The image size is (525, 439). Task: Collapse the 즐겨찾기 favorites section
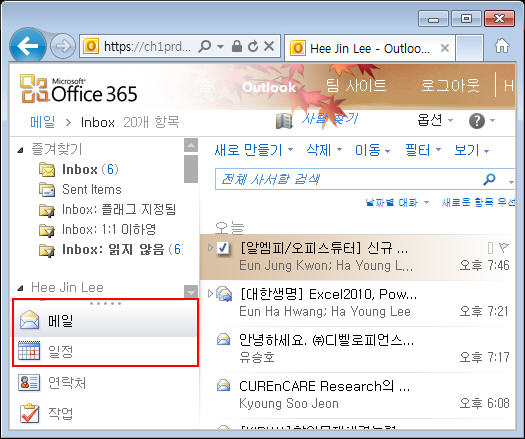[x=21, y=150]
